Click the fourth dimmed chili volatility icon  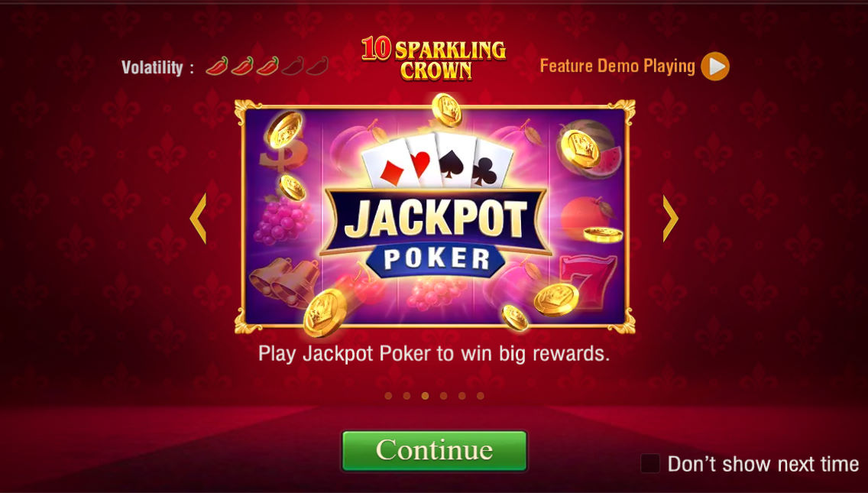293,66
